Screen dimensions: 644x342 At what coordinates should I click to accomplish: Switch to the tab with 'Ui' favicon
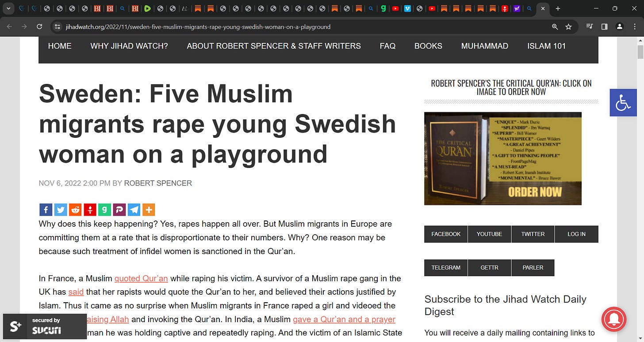[x=185, y=8]
